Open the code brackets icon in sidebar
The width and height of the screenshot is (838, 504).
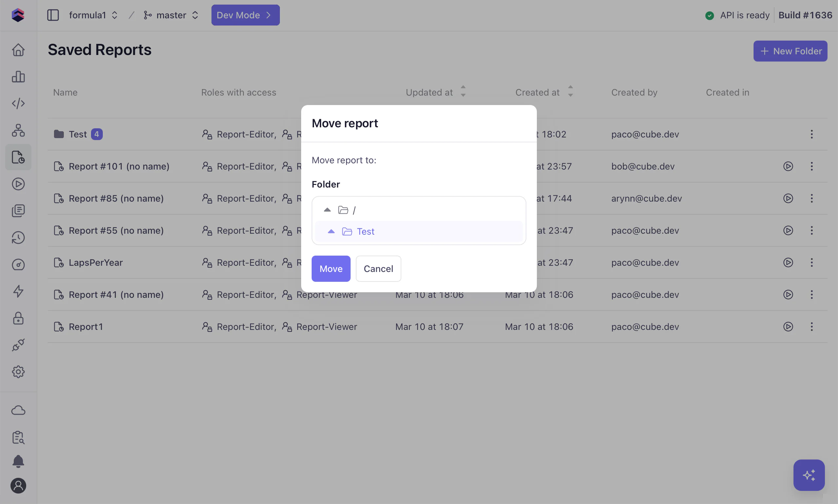click(x=18, y=103)
